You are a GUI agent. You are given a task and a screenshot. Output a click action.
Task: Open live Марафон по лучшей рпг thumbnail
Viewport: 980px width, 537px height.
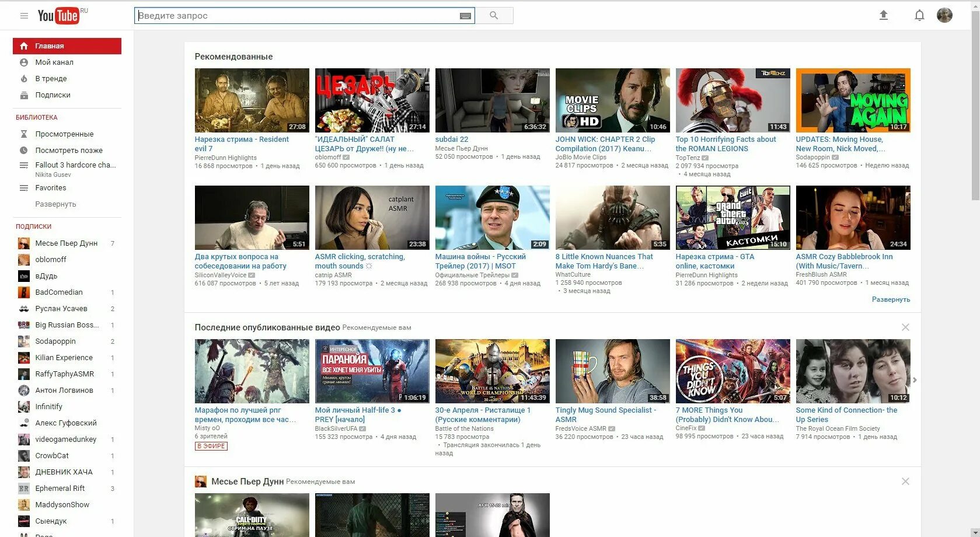coord(252,371)
